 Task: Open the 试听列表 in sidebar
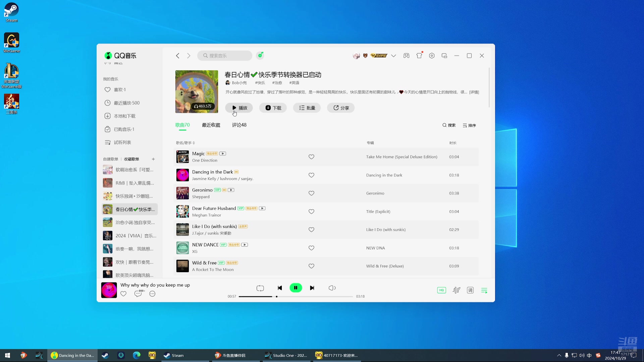129,142
